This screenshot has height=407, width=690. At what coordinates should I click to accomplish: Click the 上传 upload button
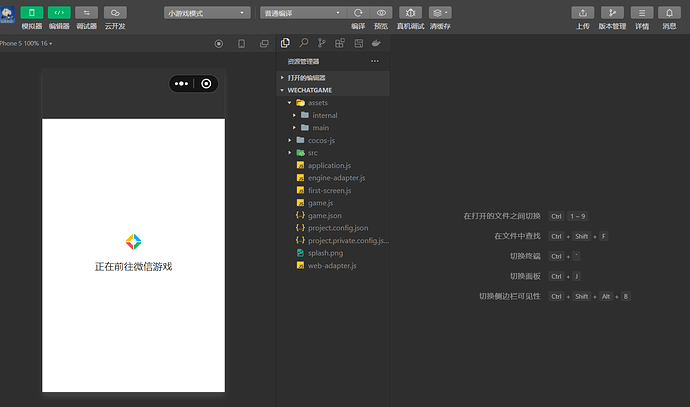583,13
